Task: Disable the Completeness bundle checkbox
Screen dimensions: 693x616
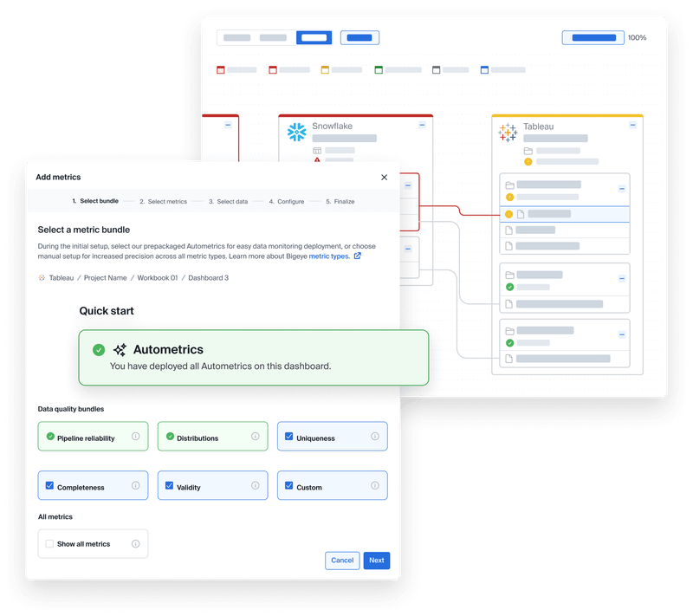Action: (x=50, y=485)
